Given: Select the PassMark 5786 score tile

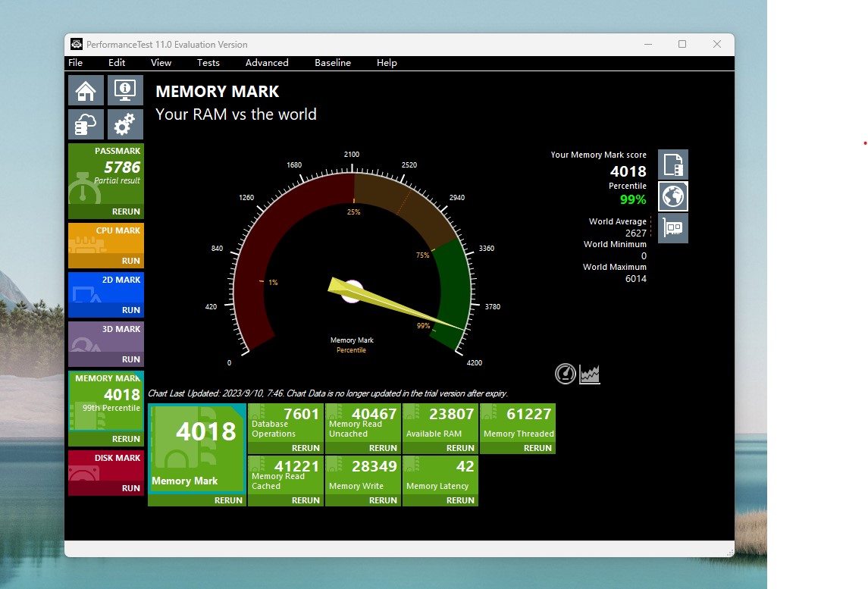Looking at the screenshot, I should click(x=106, y=174).
